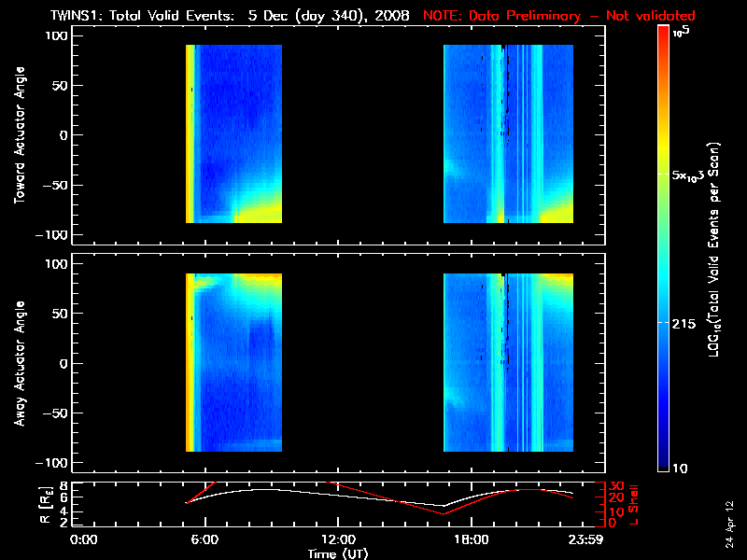Click the red 'L Shell' axis label

[x=635, y=502]
